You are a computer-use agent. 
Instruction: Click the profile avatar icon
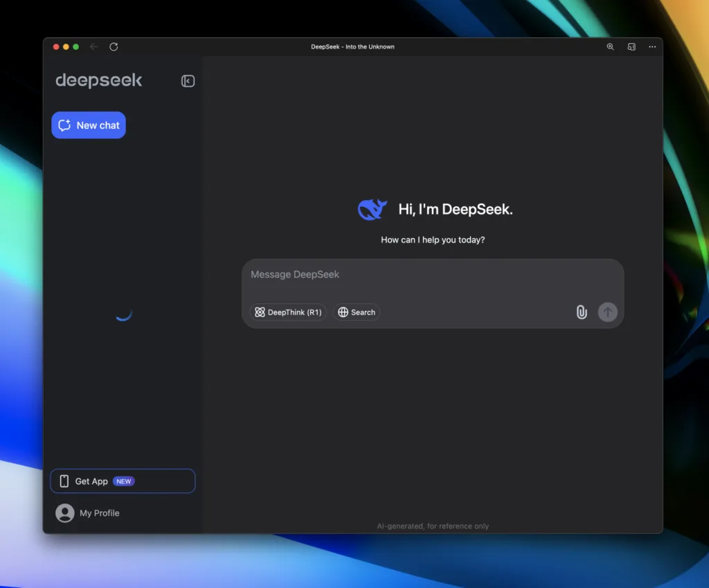[x=64, y=513]
